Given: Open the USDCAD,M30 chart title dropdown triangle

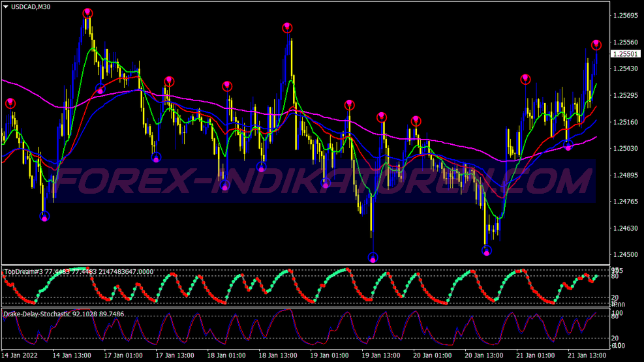Looking at the screenshot, I should [5, 7].
